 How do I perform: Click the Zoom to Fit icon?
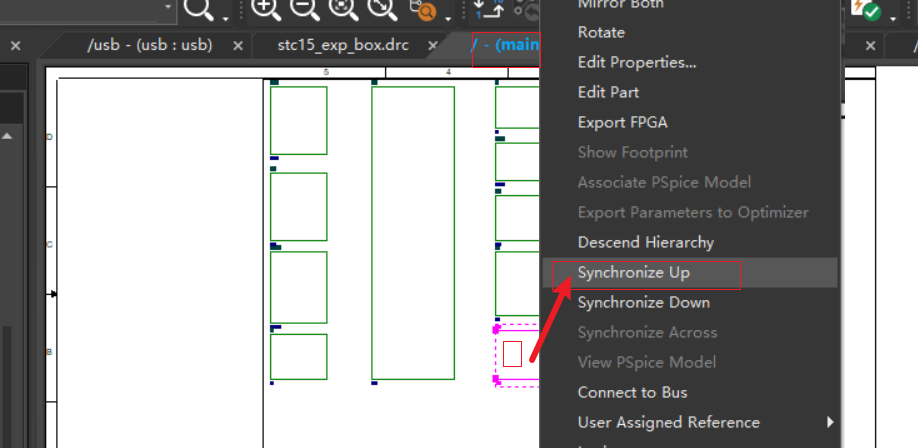380,9
